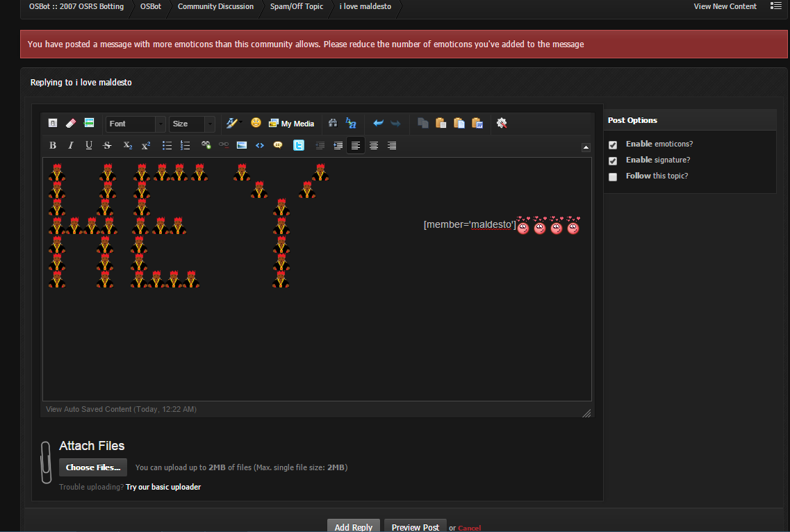The width and height of the screenshot is (790, 532).
Task: Click the editor resize handle
Action: (586, 413)
